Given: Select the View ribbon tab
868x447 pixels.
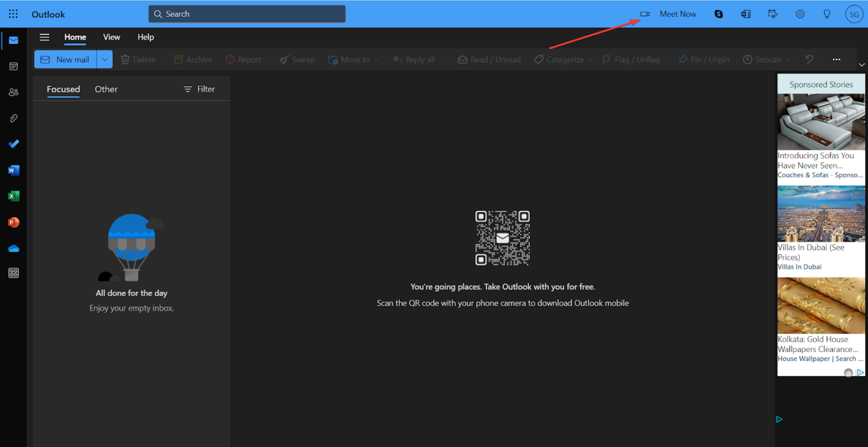Looking at the screenshot, I should point(112,37).
